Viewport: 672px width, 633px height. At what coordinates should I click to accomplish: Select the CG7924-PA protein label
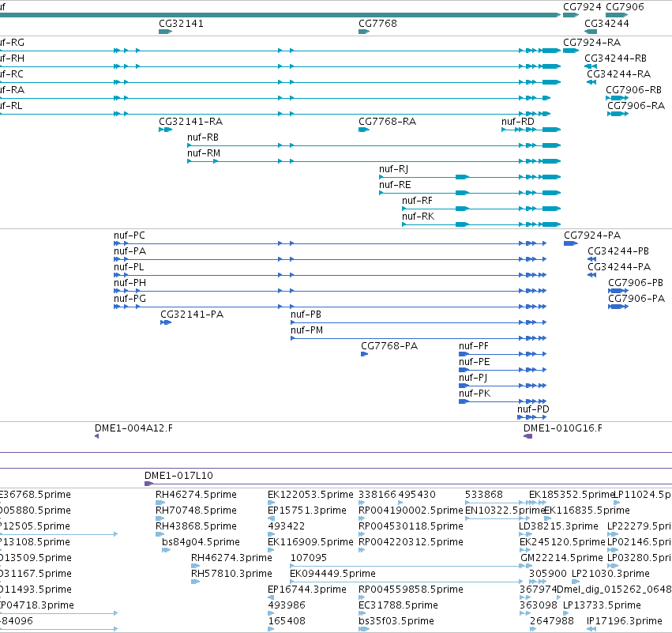(x=592, y=235)
